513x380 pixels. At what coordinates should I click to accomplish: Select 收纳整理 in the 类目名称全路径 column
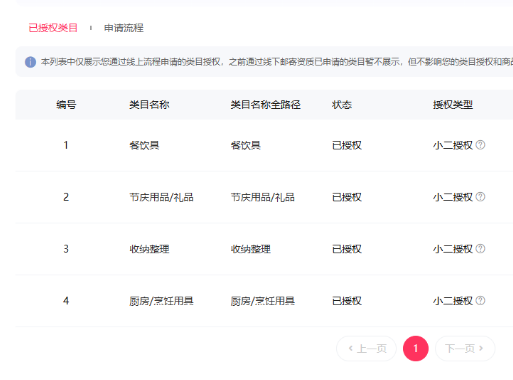(x=251, y=249)
